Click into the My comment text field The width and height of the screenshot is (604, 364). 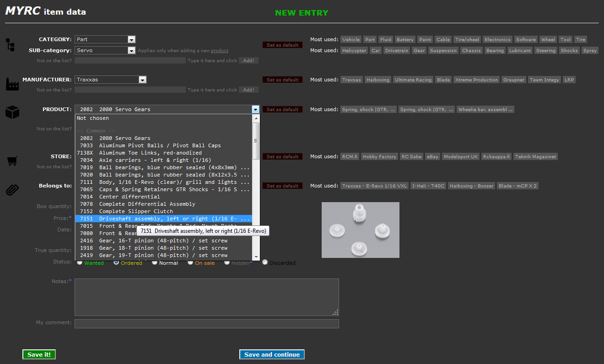[x=206, y=324]
